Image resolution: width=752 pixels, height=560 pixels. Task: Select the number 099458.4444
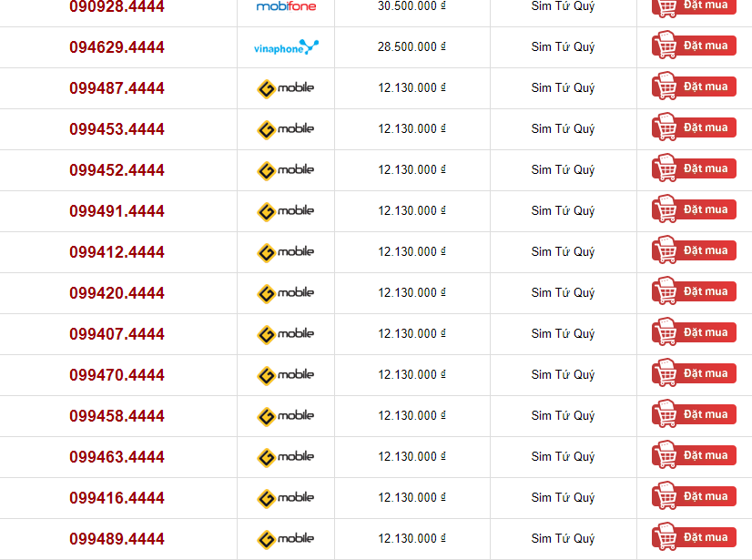tap(117, 415)
